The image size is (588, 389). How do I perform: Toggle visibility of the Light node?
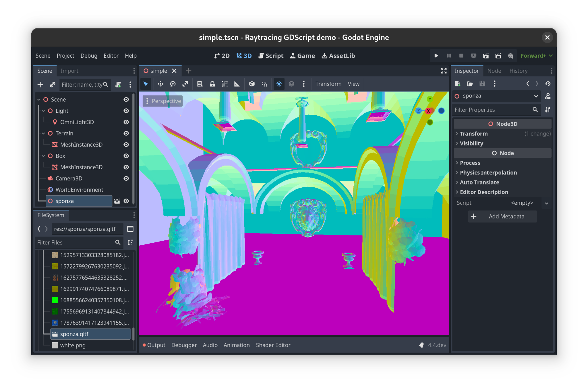126,111
